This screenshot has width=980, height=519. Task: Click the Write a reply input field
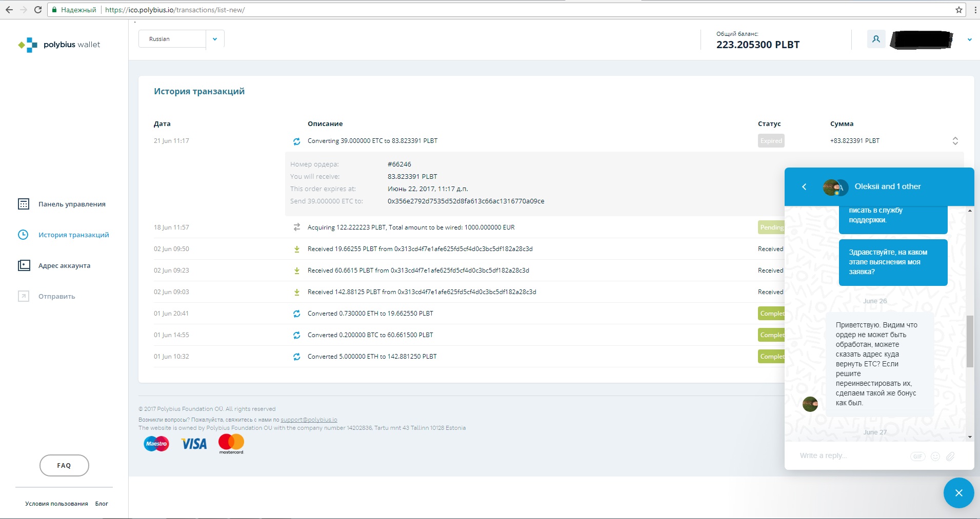click(851, 456)
